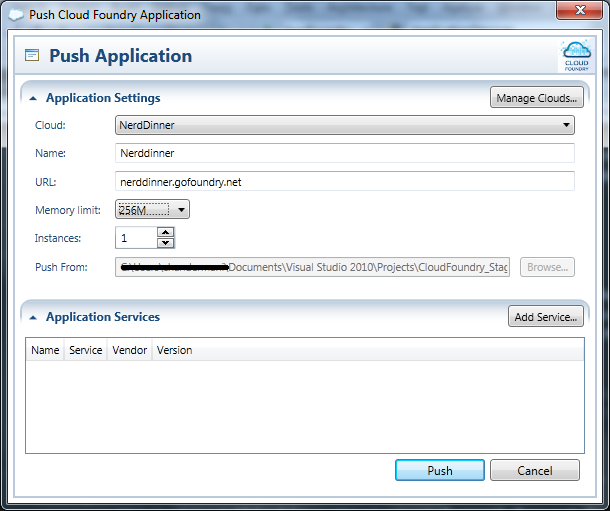610x511 pixels.
Task: Click the Cloud Foundry logo icon
Action: [577, 56]
